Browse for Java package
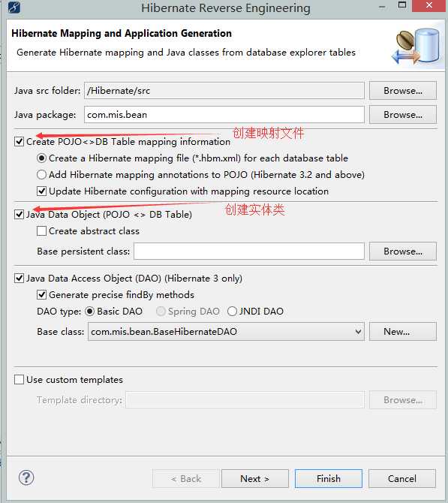448x503 pixels. 403,115
